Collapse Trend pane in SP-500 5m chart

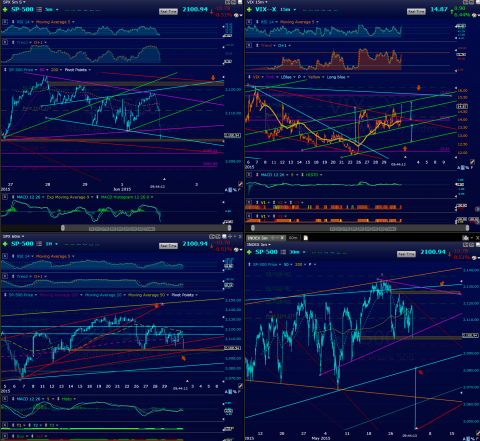click(x=5, y=42)
